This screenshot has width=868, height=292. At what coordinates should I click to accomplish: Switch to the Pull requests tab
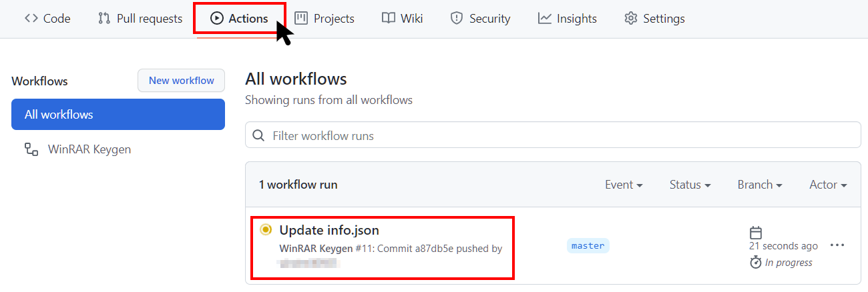point(140,19)
